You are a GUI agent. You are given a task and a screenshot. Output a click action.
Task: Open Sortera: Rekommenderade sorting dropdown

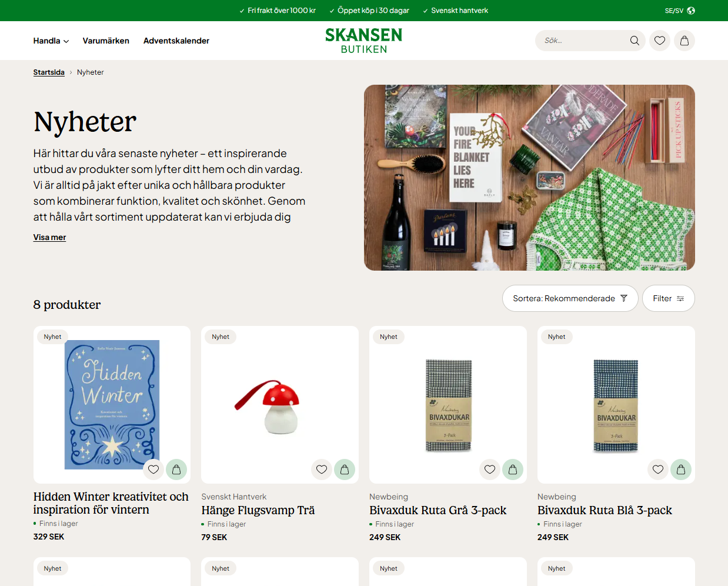[570, 298]
